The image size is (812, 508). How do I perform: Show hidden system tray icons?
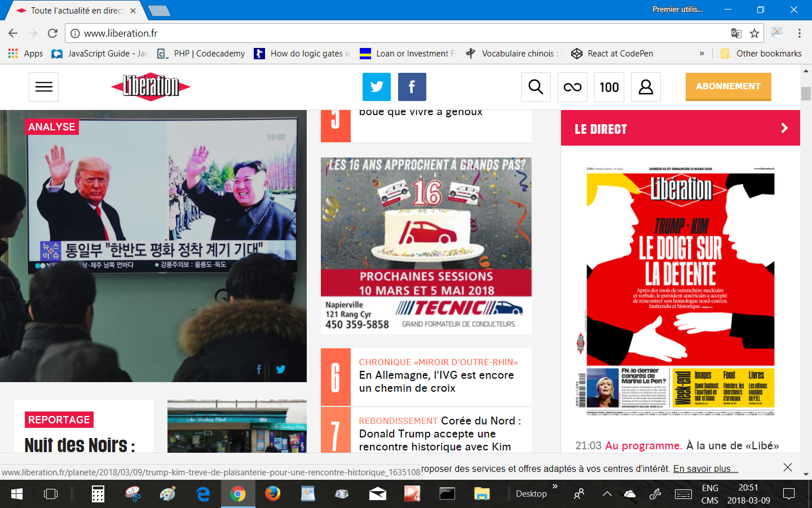click(607, 494)
